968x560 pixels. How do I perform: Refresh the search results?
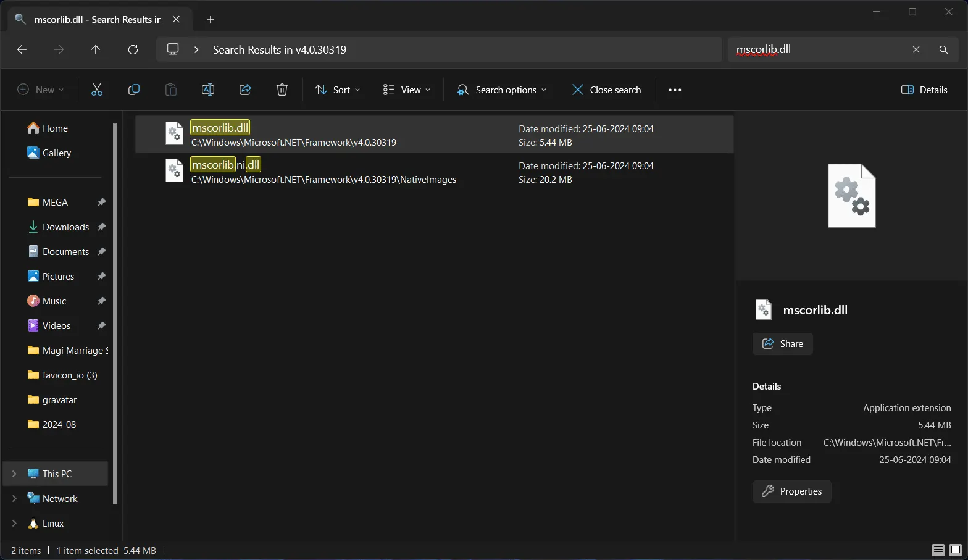pos(133,49)
